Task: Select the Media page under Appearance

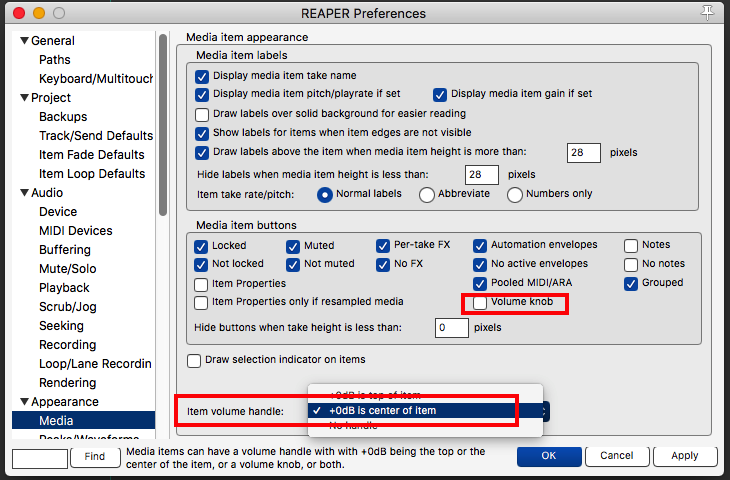Action: pyautogui.click(x=83, y=420)
